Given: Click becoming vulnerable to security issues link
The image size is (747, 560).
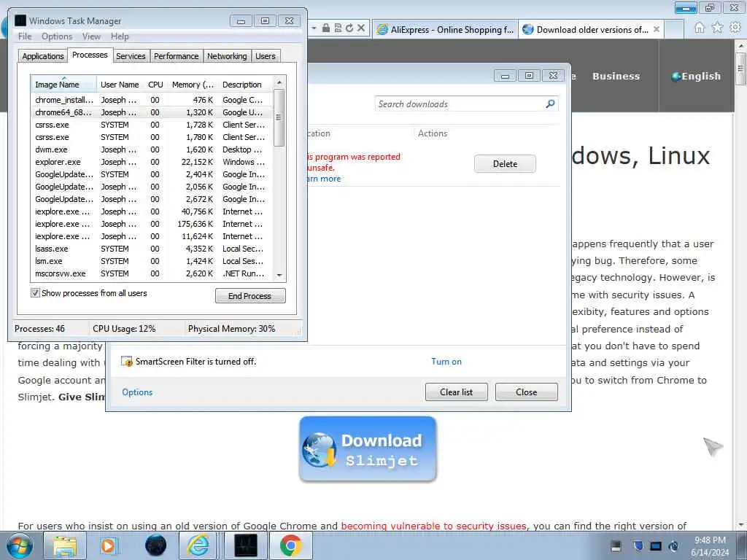Looking at the screenshot, I should coord(433,526).
